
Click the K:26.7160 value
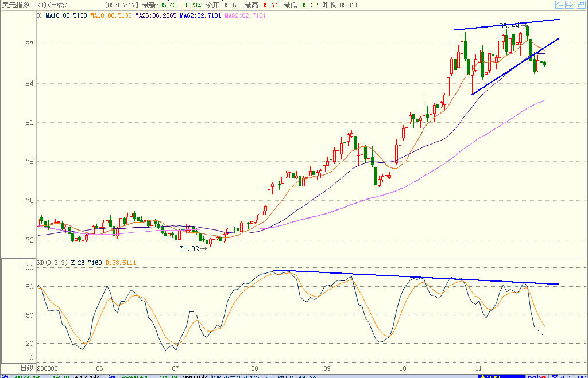pos(86,263)
